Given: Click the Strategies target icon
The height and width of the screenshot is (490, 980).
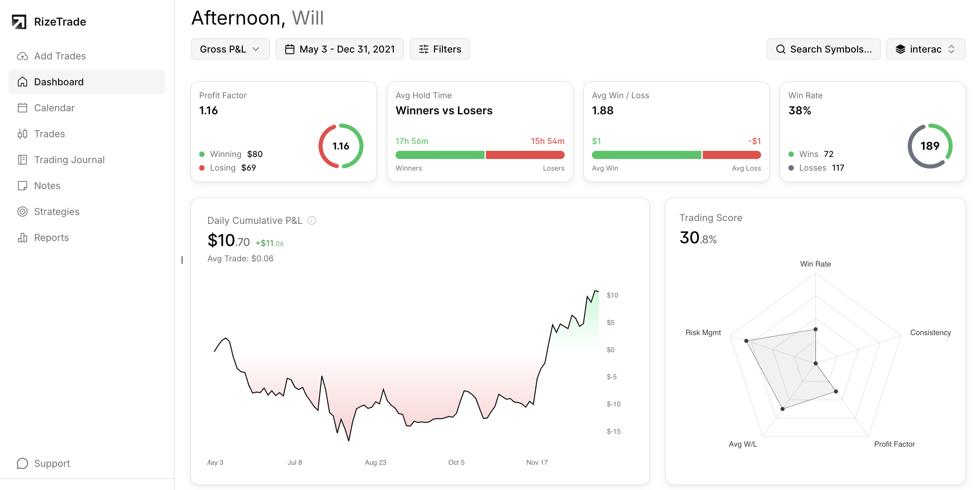Looking at the screenshot, I should pyautogui.click(x=23, y=211).
